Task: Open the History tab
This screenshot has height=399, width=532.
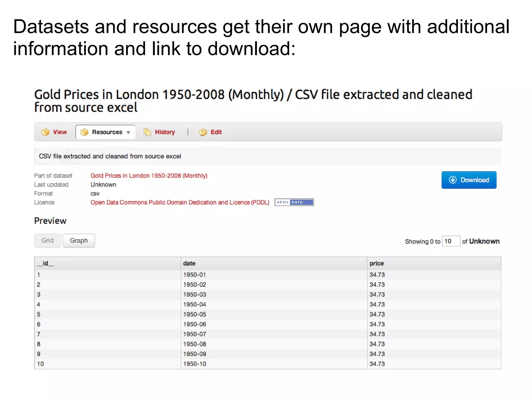Action: tap(165, 132)
